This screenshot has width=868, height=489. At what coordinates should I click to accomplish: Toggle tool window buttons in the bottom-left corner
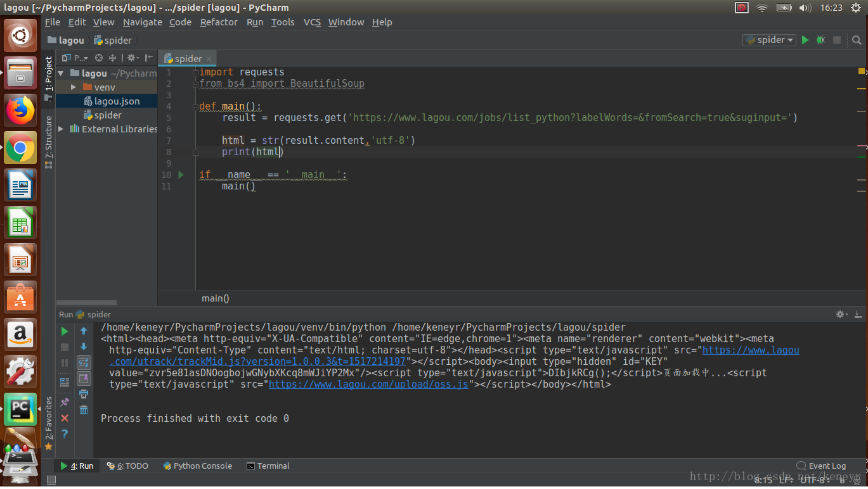click(x=51, y=480)
